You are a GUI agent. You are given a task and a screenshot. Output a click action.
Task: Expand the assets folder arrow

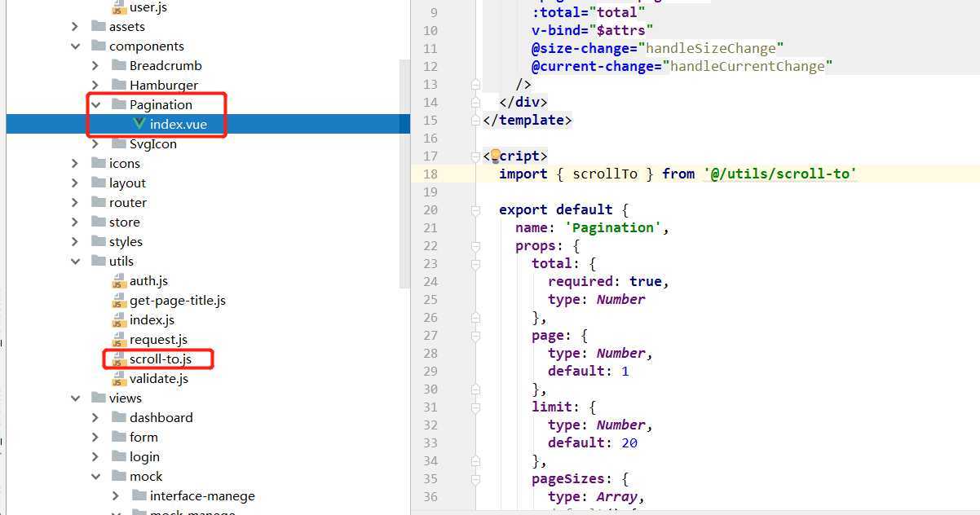(x=76, y=27)
